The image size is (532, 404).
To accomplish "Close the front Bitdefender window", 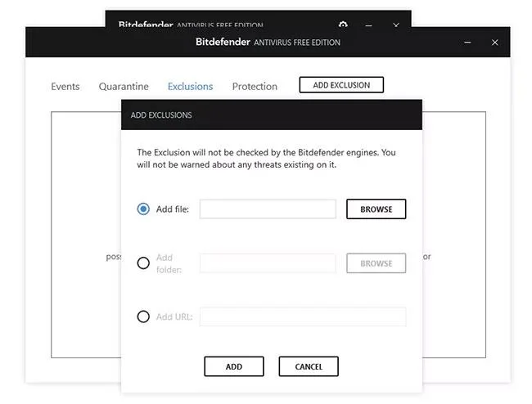I will pos(494,43).
